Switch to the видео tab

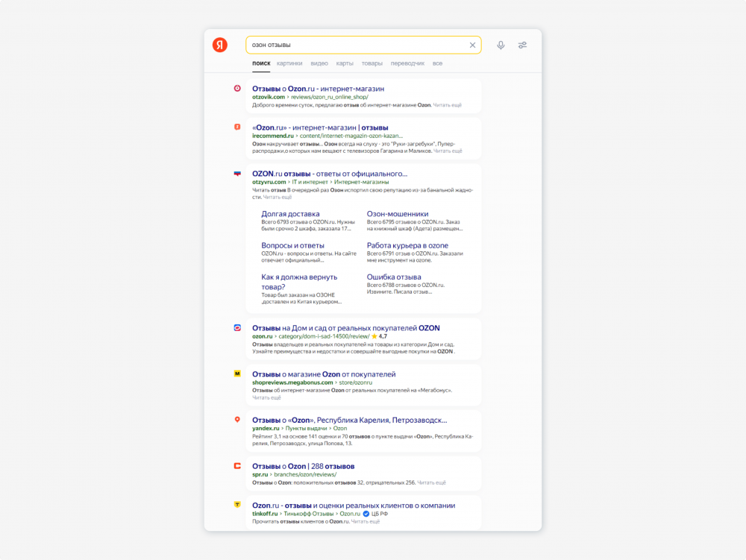click(319, 63)
